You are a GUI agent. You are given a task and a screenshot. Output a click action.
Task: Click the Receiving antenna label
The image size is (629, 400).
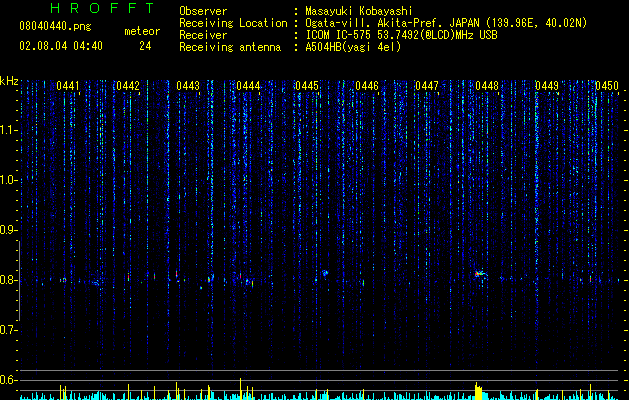(230, 47)
